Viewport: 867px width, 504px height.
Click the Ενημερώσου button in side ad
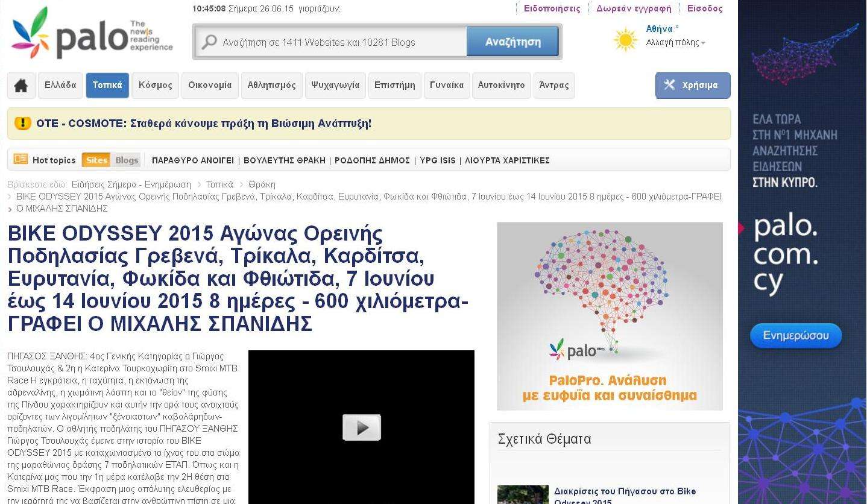point(796,336)
